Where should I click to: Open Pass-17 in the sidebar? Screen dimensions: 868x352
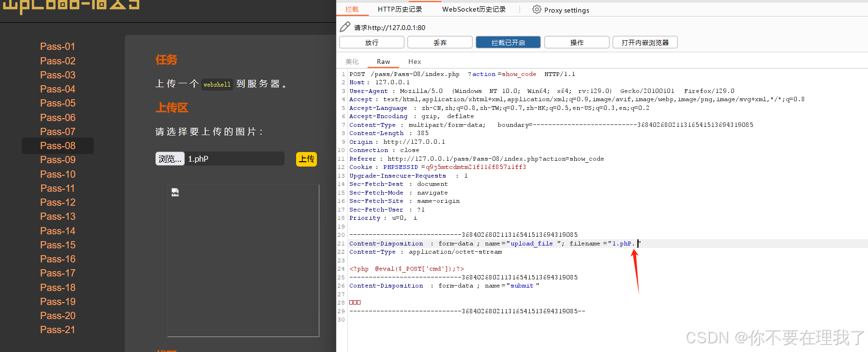[x=58, y=273]
